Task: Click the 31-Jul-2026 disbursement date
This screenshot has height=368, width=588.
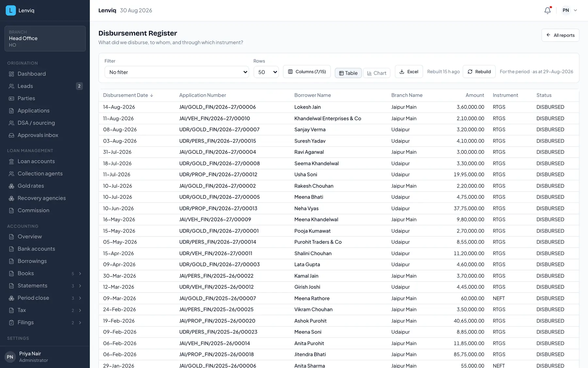Action: (117, 152)
